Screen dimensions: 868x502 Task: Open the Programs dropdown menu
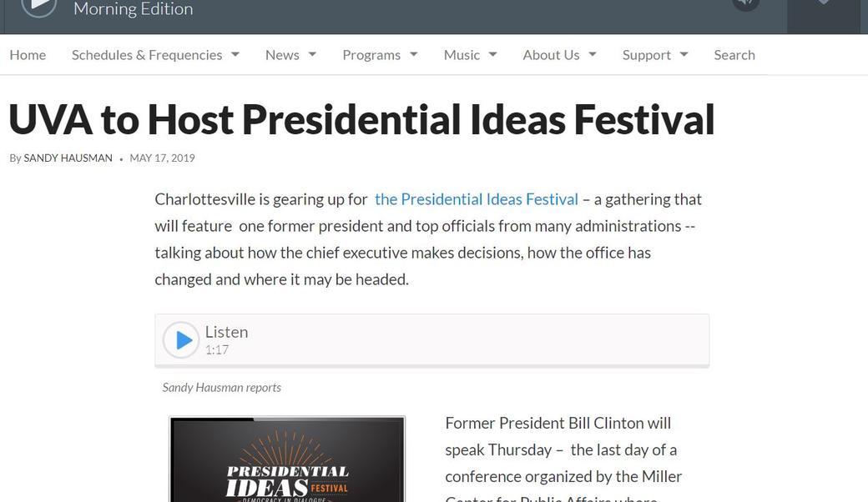380,55
